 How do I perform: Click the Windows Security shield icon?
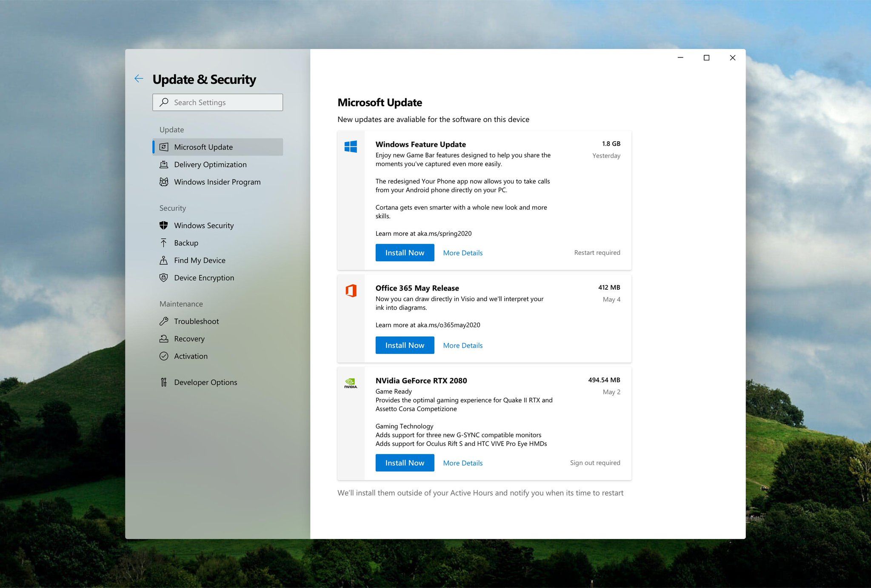click(x=164, y=225)
